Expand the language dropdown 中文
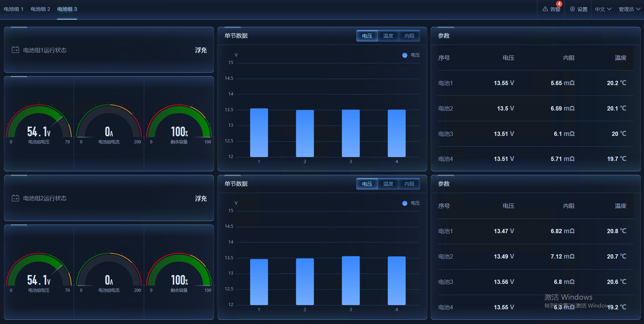The height and width of the screenshot is (324, 644). [x=603, y=9]
